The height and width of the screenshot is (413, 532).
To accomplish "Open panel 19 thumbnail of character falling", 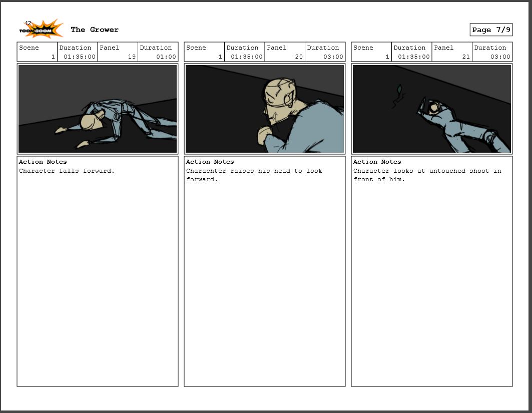I will pyautogui.click(x=98, y=109).
